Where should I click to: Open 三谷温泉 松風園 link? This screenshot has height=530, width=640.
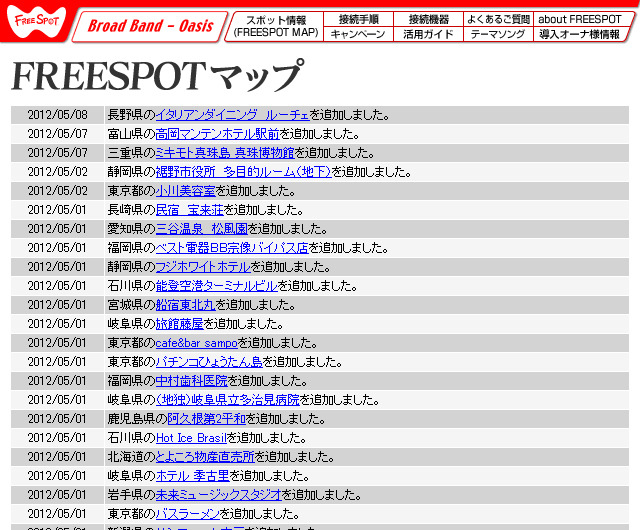(x=202, y=229)
